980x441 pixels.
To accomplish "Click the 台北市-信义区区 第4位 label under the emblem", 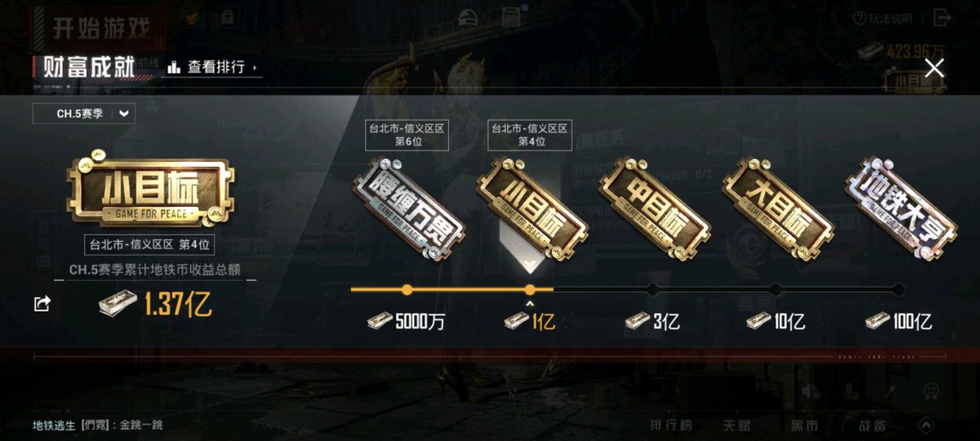I will pyautogui.click(x=150, y=245).
